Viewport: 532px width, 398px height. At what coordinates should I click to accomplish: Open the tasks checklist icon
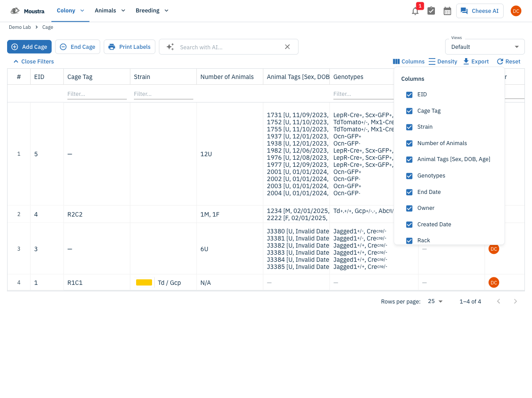pyautogui.click(x=431, y=11)
